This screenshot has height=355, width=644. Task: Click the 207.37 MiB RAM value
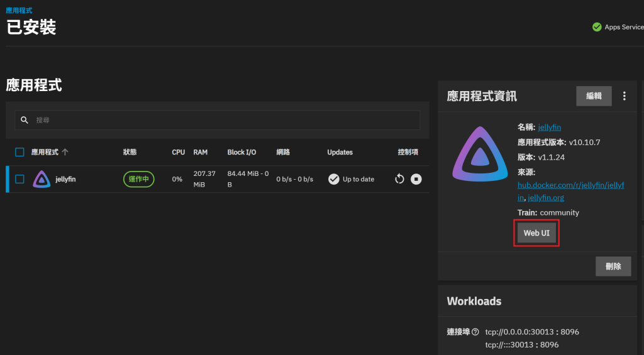(204, 179)
